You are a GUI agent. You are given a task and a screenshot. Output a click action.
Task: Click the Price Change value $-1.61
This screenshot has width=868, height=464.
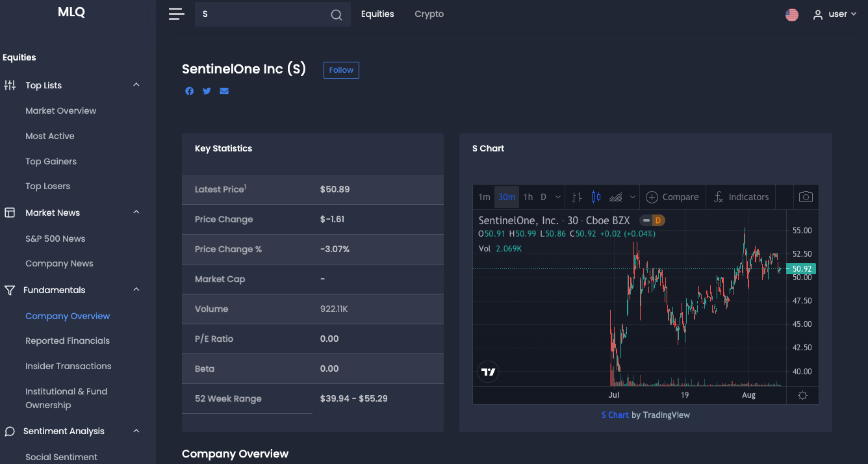332,219
